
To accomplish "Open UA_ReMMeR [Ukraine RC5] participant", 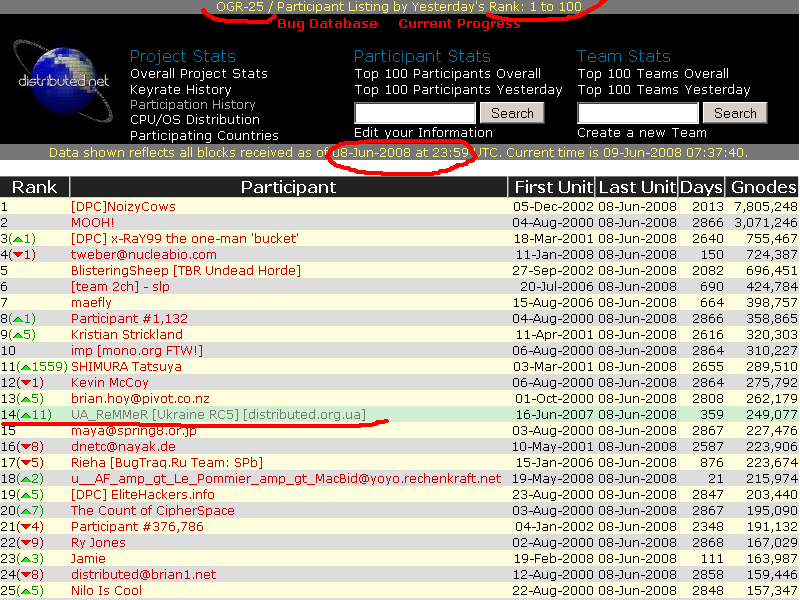I will [218, 415].
